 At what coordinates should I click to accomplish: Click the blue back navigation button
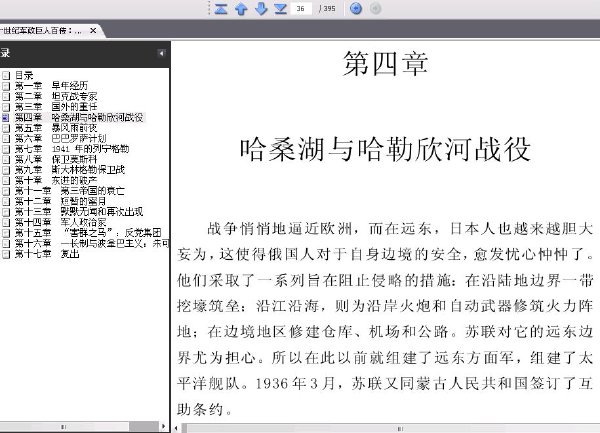pyautogui.click(x=356, y=8)
